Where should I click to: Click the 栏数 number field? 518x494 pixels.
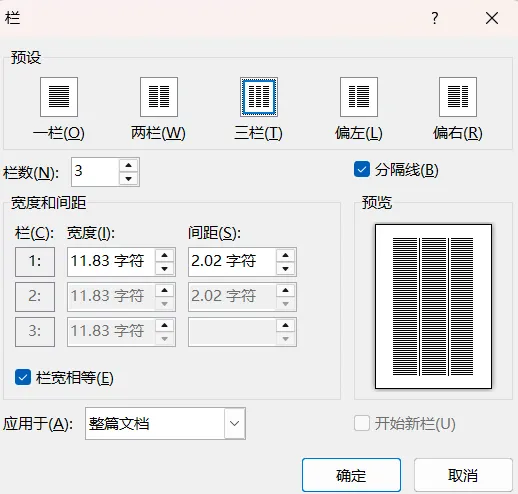(95, 172)
